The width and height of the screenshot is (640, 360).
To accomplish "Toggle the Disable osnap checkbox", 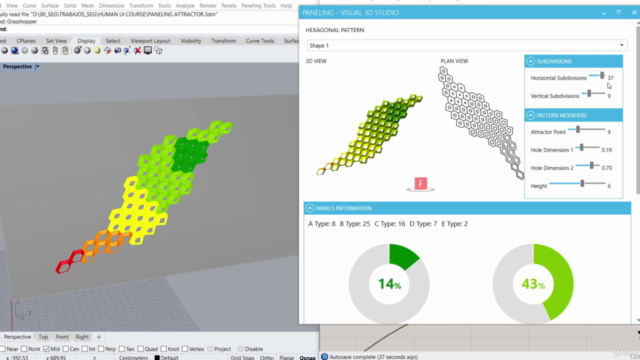I will coord(240,349).
